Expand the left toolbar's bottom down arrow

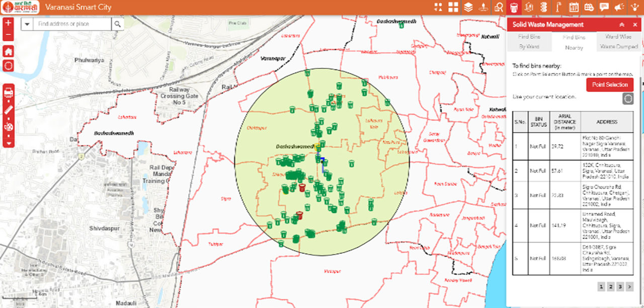[x=8, y=143]
